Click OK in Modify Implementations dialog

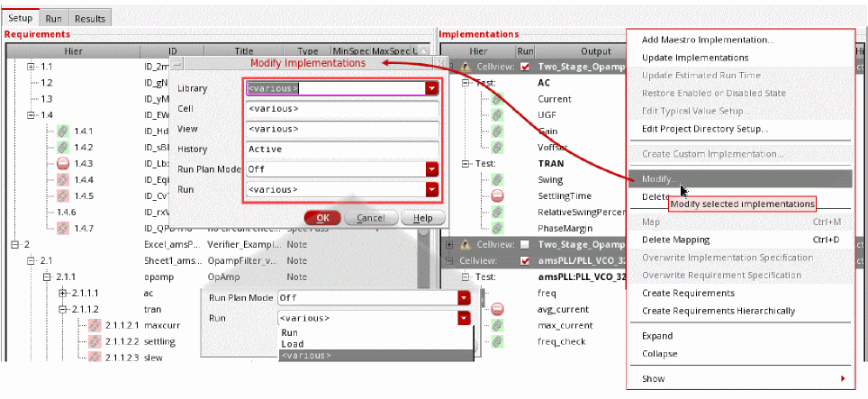tap(322, 217)
